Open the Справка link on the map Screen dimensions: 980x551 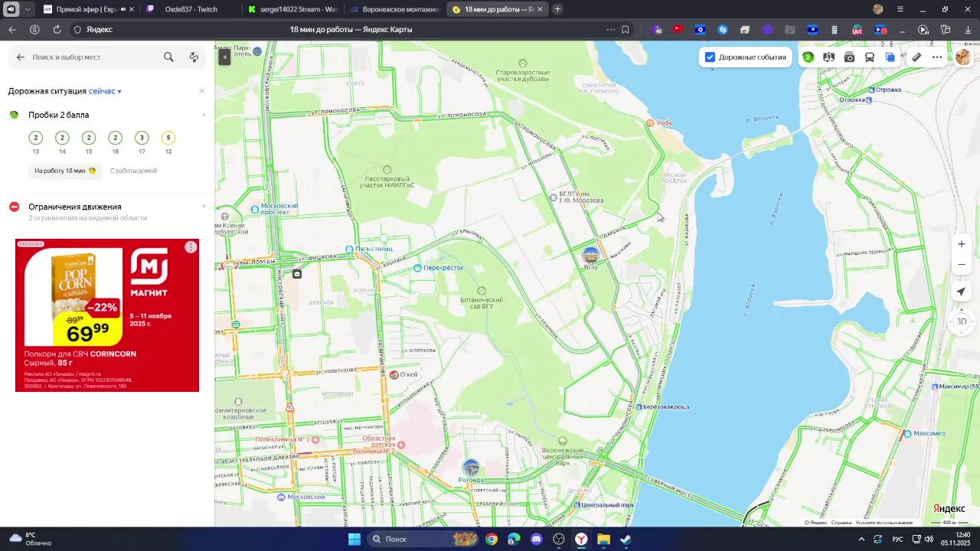pyautogui.click(x=841, y=523)
